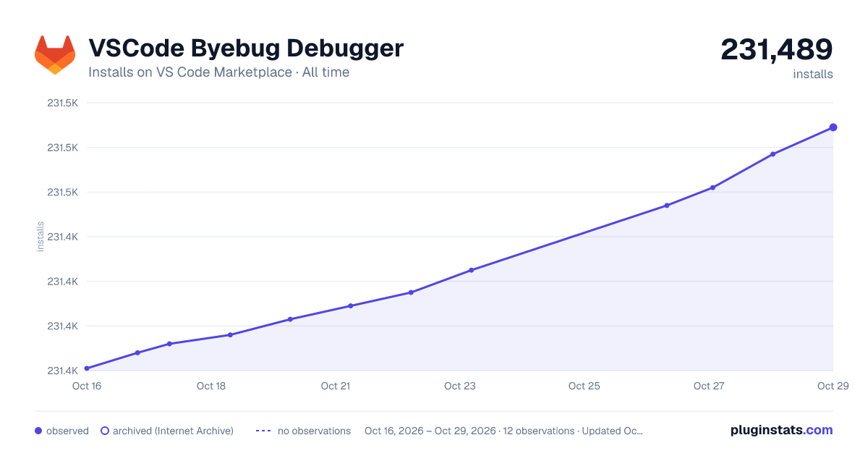
Task: Click the Oct 29 x-axis label
Action: (833, 386)
